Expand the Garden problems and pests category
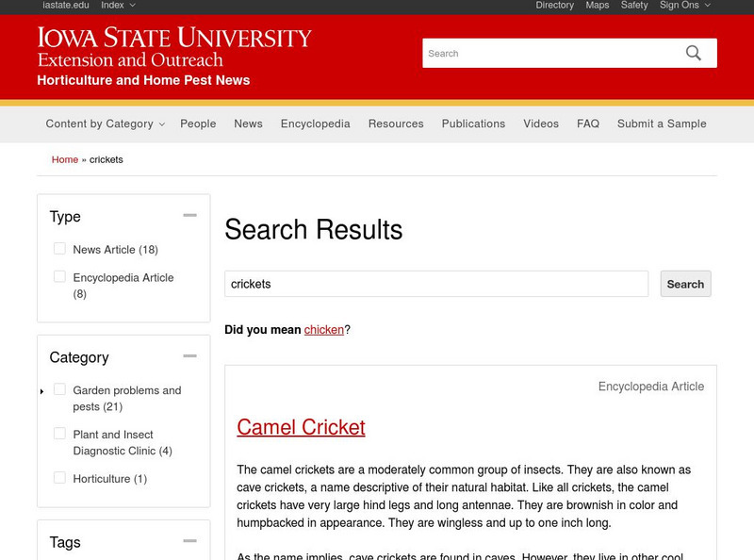This screenshot has width=754, height=560. (41, 390)
